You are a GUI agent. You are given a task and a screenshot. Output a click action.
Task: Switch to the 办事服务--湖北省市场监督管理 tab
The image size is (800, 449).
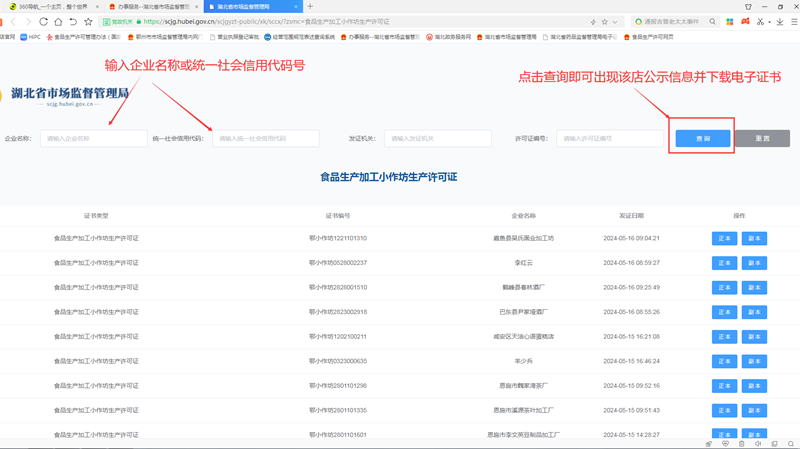153,7
